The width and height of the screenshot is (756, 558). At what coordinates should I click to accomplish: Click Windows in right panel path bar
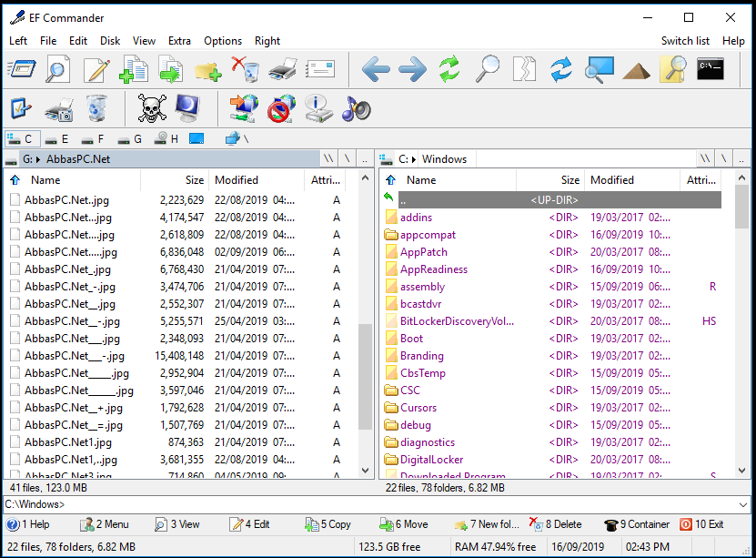(x=444, y=159)
